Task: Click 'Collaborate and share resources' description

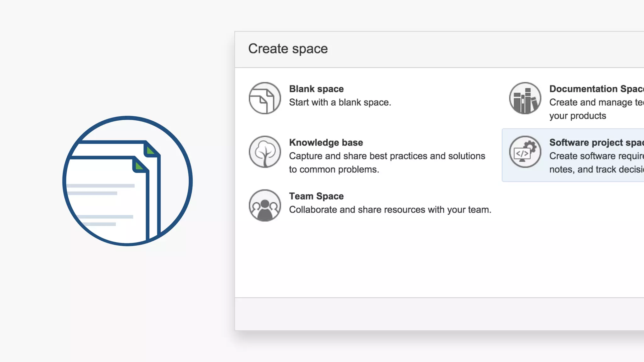Action: coord(390,210)
